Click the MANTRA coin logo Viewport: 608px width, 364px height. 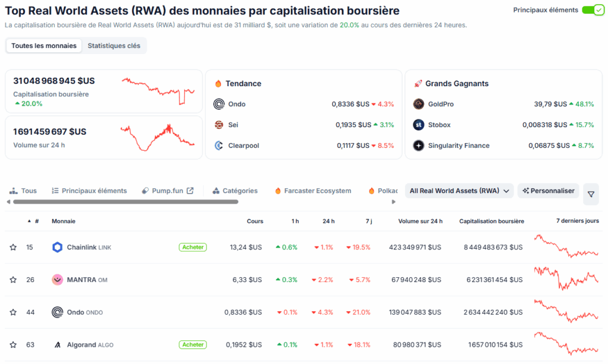click(x=58, y=280)
